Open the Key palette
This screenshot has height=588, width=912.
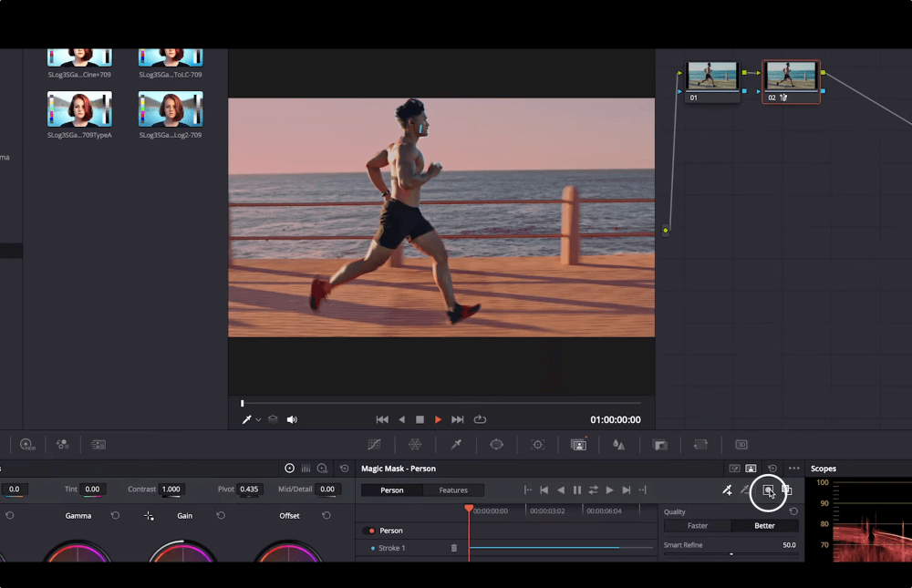point(660,444)
